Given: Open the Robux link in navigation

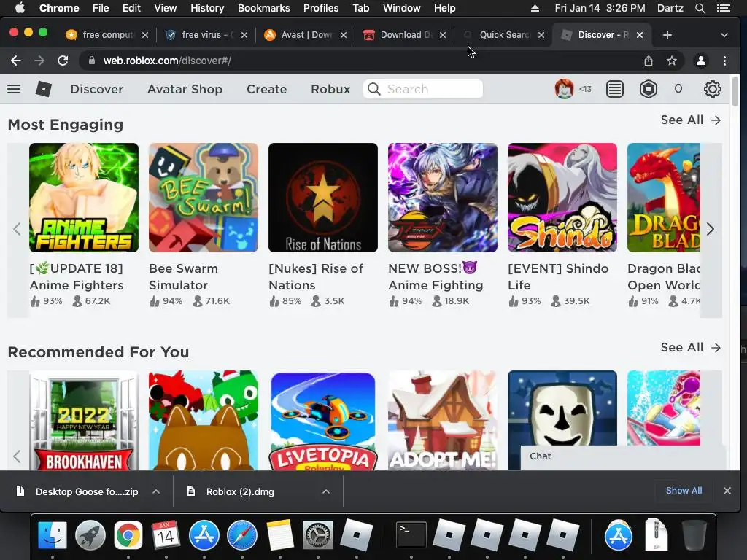Looking at the screenshot, I should pos(330,89).
